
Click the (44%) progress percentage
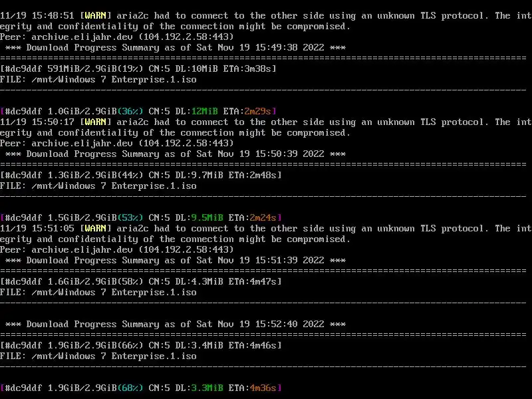(130, 175)
